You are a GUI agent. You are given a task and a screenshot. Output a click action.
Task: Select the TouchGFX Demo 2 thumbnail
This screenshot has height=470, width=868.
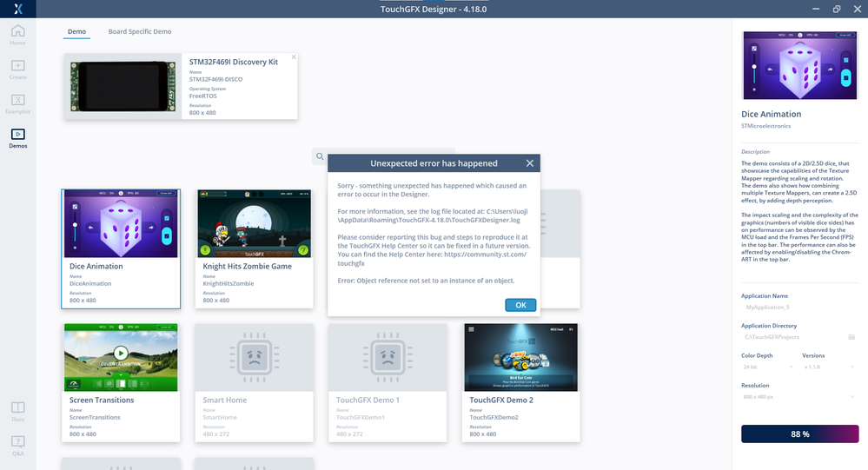pyautogui.click(x=521, y=358)
